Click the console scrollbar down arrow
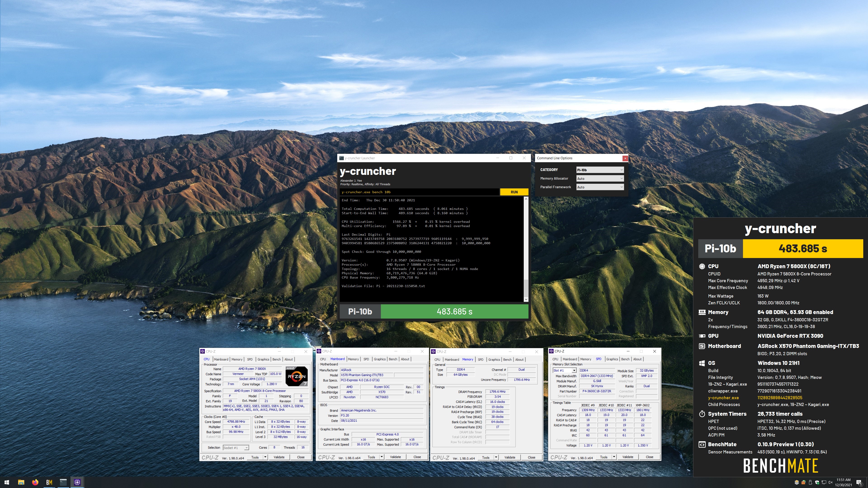Image resolution: width=868 pixels, height=488 pixels. click(x=526, y=299)
